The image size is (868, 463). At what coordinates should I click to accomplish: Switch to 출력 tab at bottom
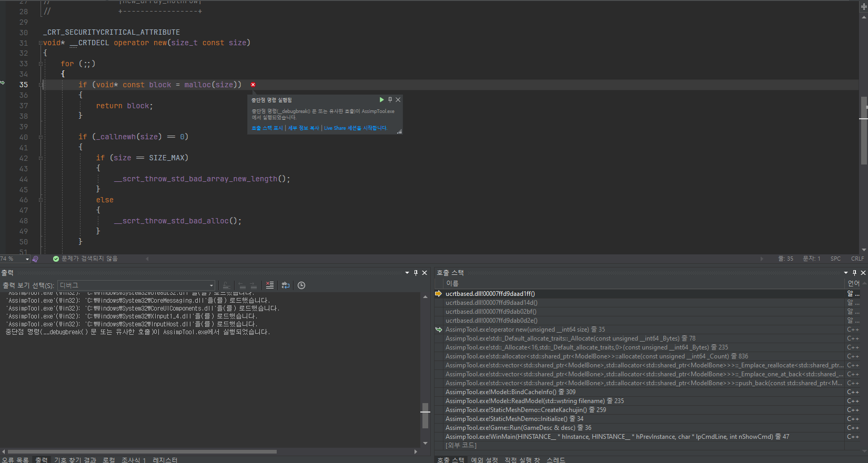[x=42, y=460]
